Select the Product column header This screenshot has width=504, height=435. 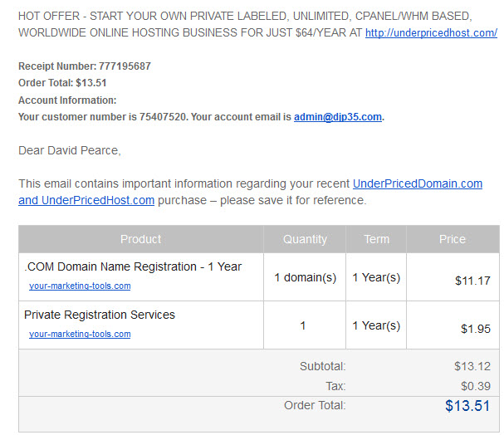tap(141, 239)
